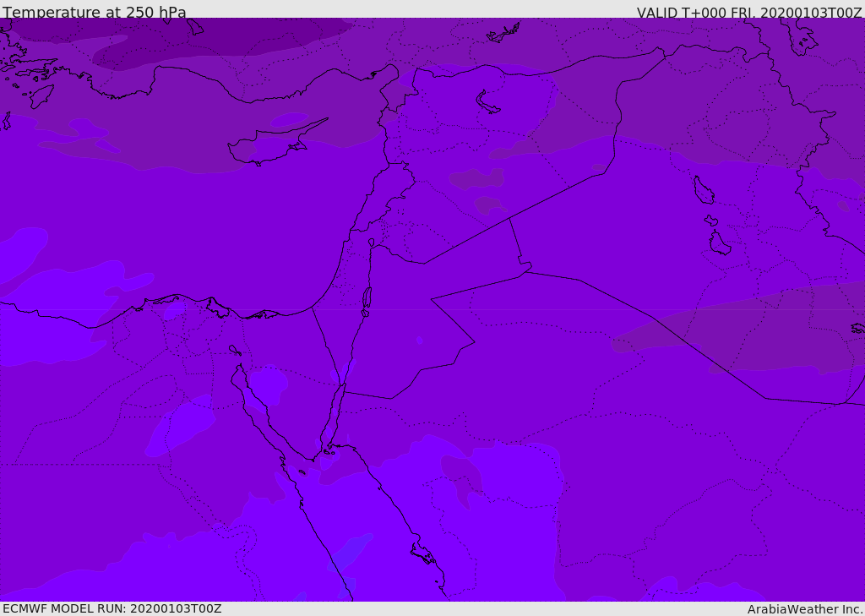Click the 'Temperature at 250 hPa' title

tap(95, 12)
